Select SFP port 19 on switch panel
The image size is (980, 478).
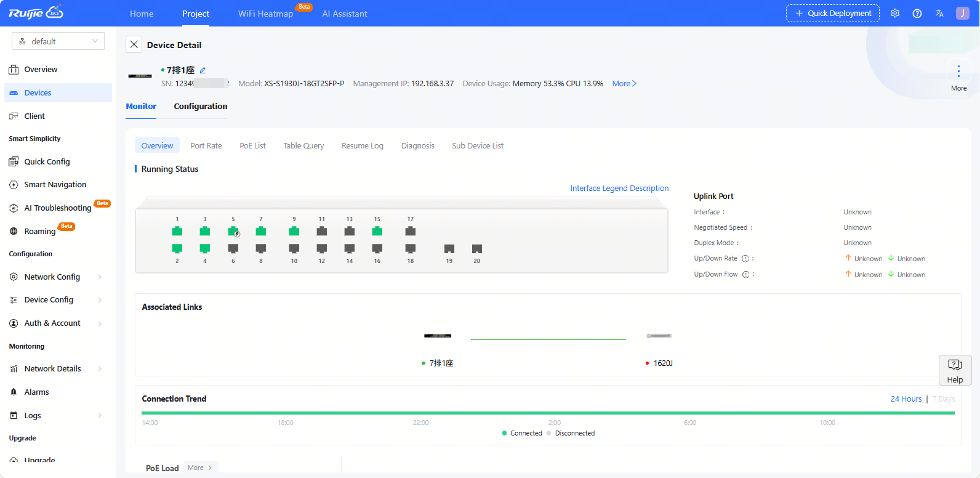pos(449,249)
